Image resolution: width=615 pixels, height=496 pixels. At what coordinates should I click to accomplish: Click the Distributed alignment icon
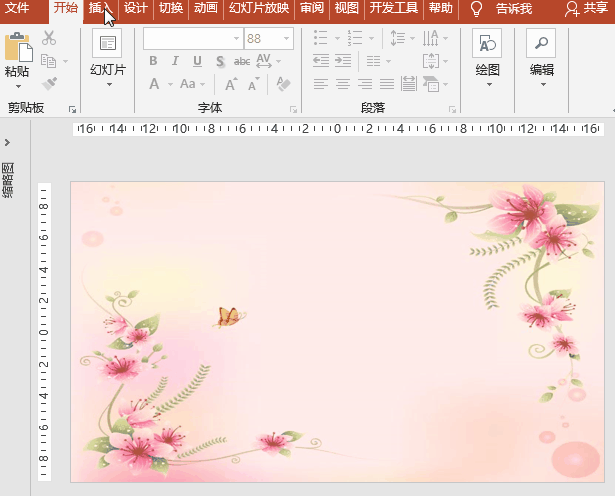click(x=409, y=84)
